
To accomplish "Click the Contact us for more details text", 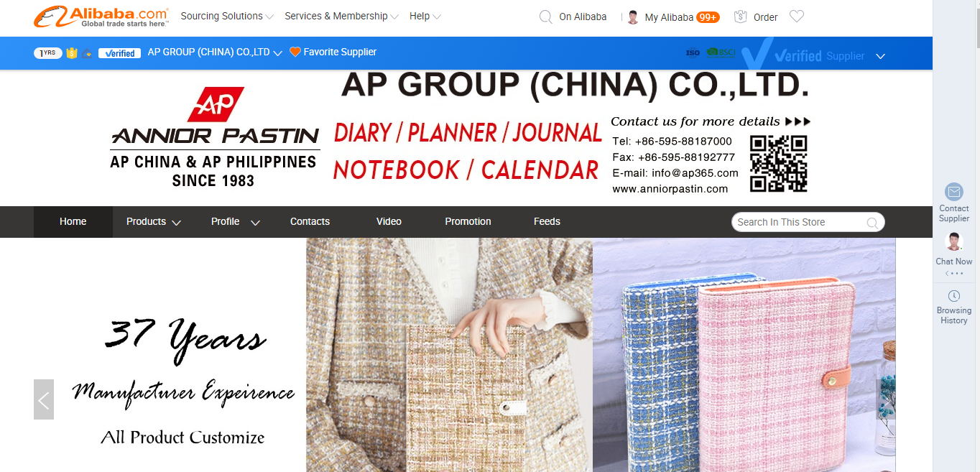I will [x=695, y=121].
